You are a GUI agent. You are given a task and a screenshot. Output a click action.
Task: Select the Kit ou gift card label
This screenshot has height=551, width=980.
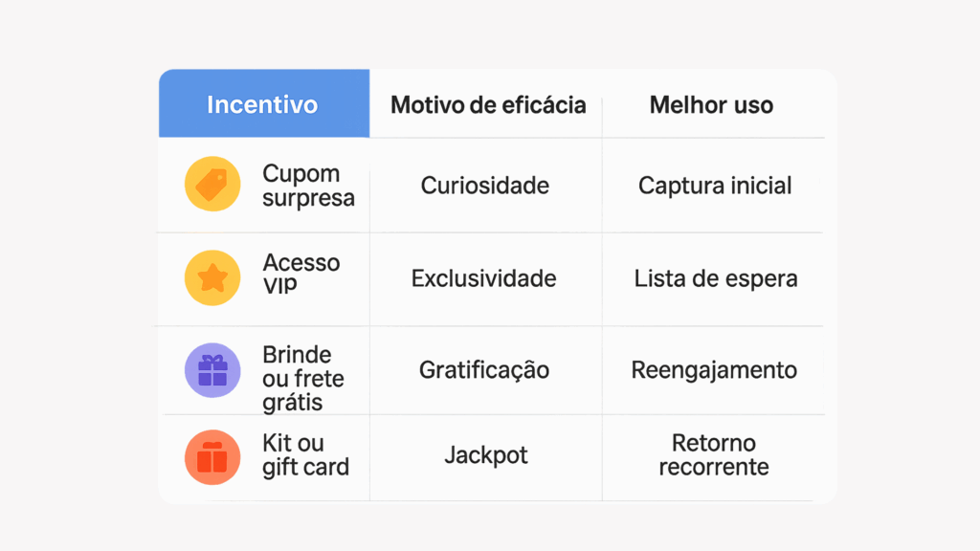(305, 455)
